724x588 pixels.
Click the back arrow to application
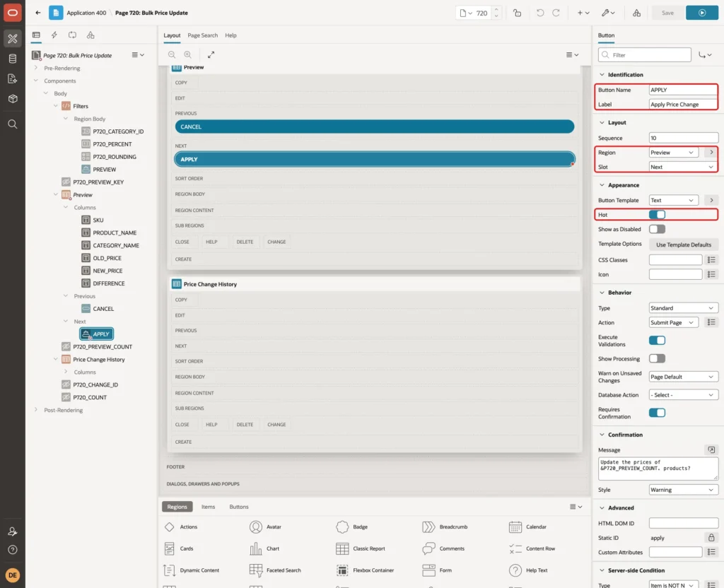(38, 13)
